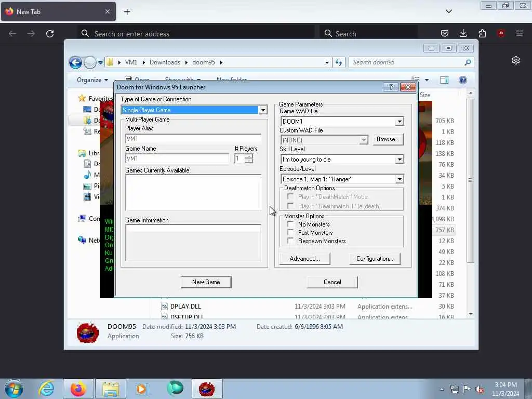532x399 pixels.
Task: Click the Size column header
Action: [x=425, y=95]
